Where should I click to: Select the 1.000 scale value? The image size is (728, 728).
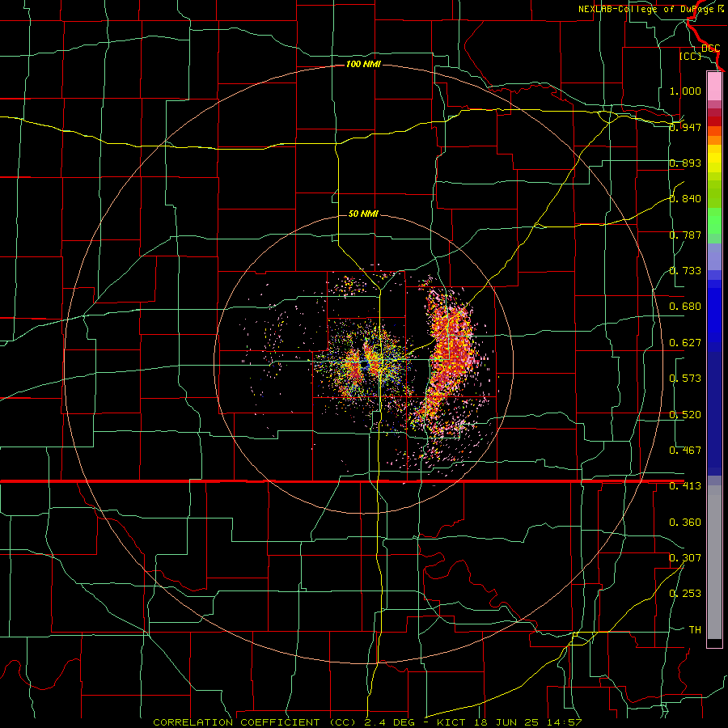pyautogui.click(x=685, y=91)
